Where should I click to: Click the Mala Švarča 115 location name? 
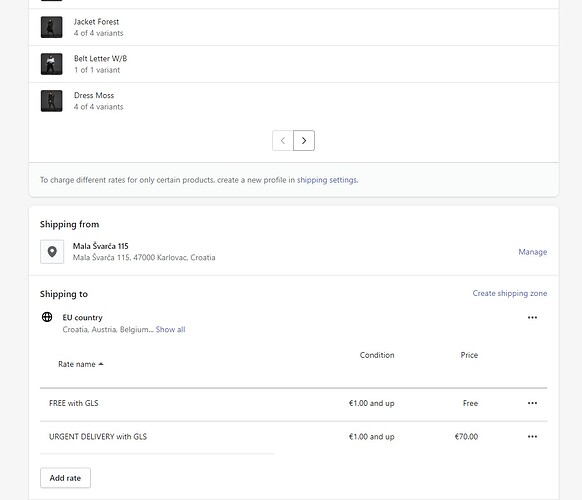click(101, 246)
